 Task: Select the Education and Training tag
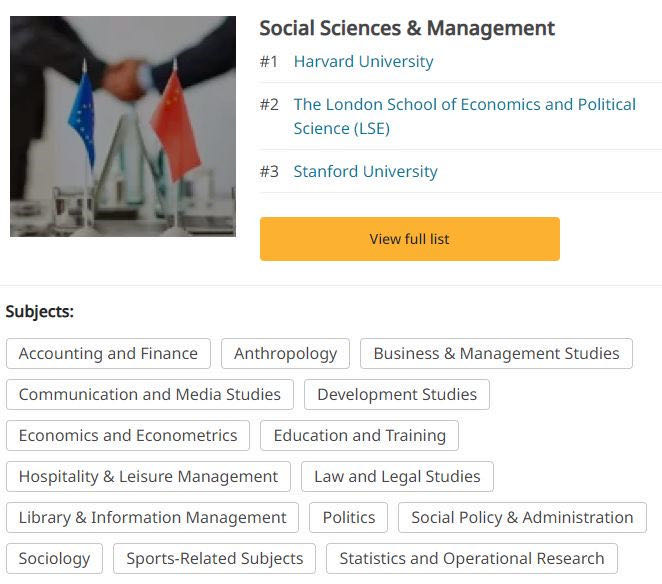tap(359, 436)
